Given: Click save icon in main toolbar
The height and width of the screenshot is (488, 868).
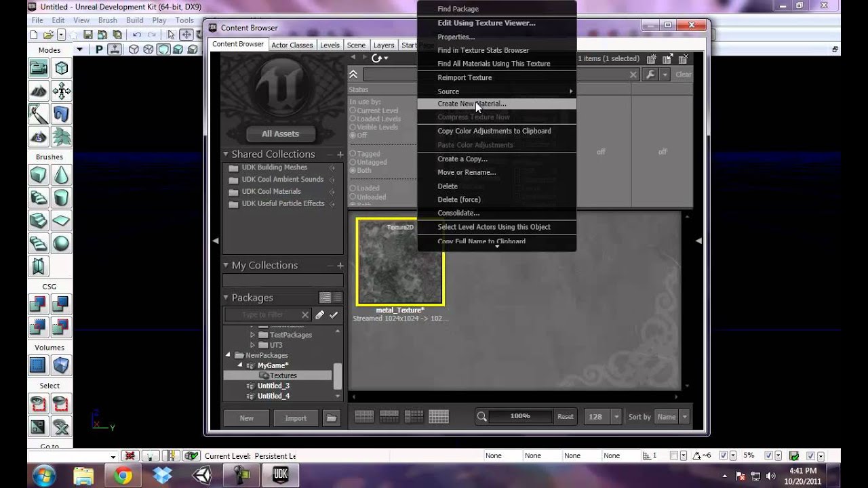Looking at the screenshot, I should (x=88, y=35).
